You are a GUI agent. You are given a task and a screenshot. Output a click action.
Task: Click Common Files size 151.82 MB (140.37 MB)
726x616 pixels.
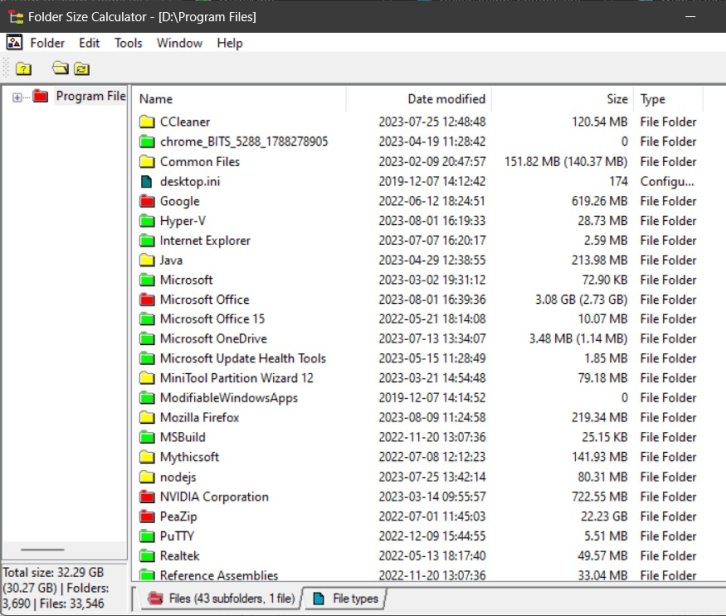[x=566, y=162]
